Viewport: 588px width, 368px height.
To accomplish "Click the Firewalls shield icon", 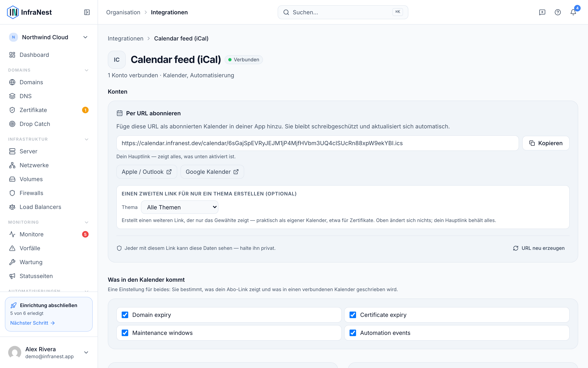I will coord(12,193).
